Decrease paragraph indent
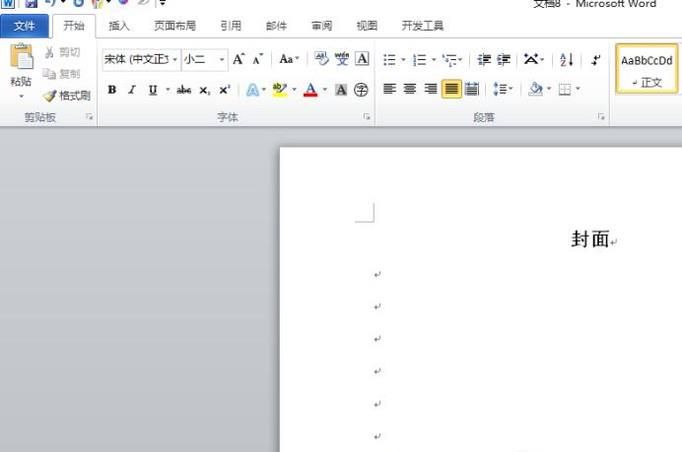The height and width of the screenshot is (452, 682). click(484, 59)
